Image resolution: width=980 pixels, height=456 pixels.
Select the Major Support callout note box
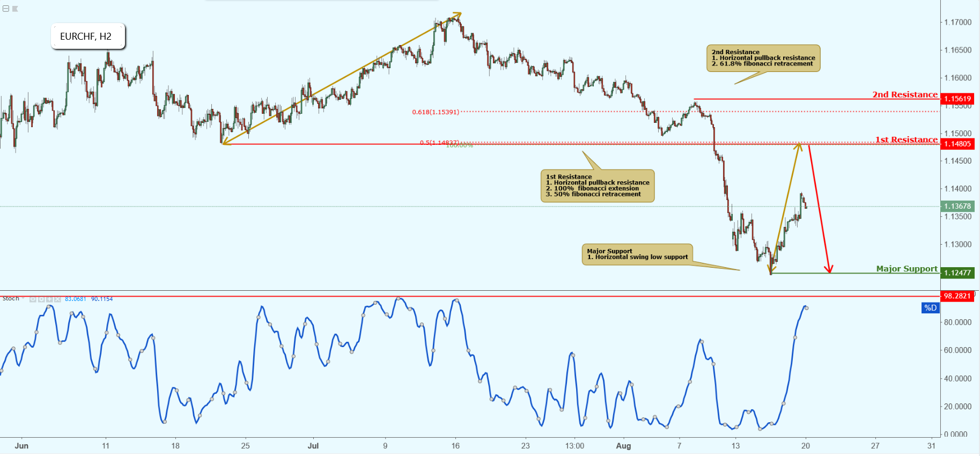click(637, 254)
